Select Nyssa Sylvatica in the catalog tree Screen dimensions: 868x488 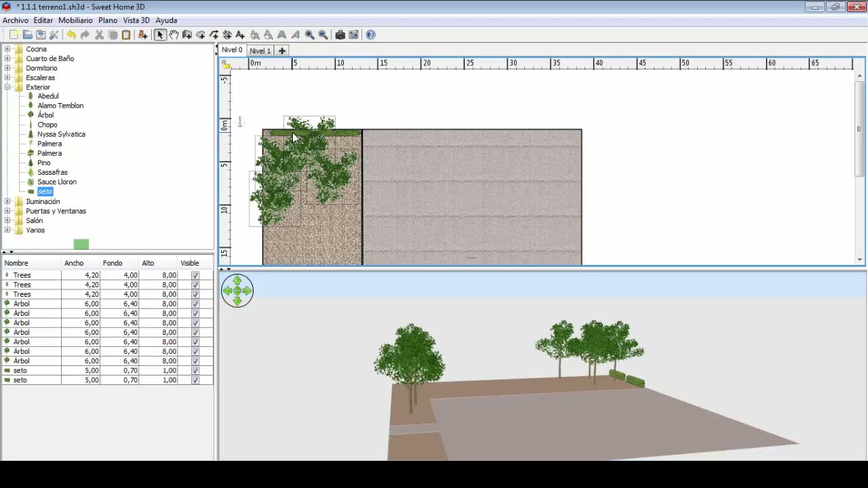(61, 134)
